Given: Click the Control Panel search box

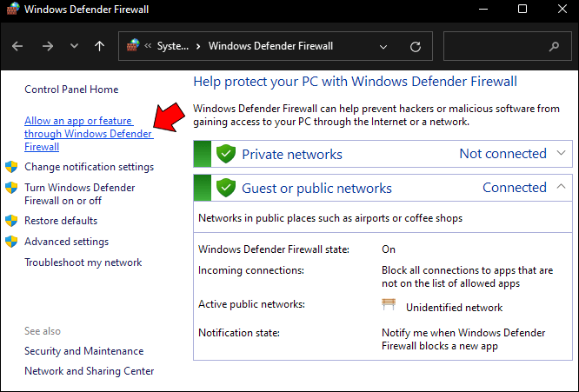Looking at the screenshot, I should 496,46.
